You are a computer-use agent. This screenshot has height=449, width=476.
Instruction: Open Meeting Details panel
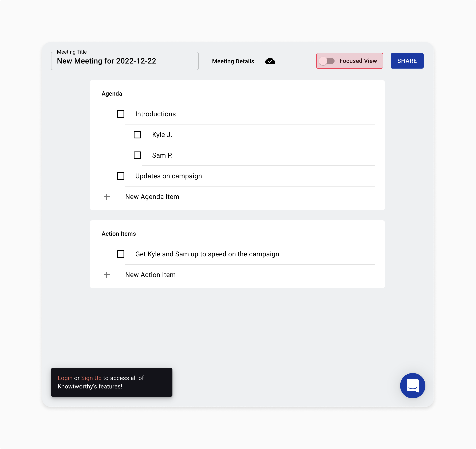(233, 61)
